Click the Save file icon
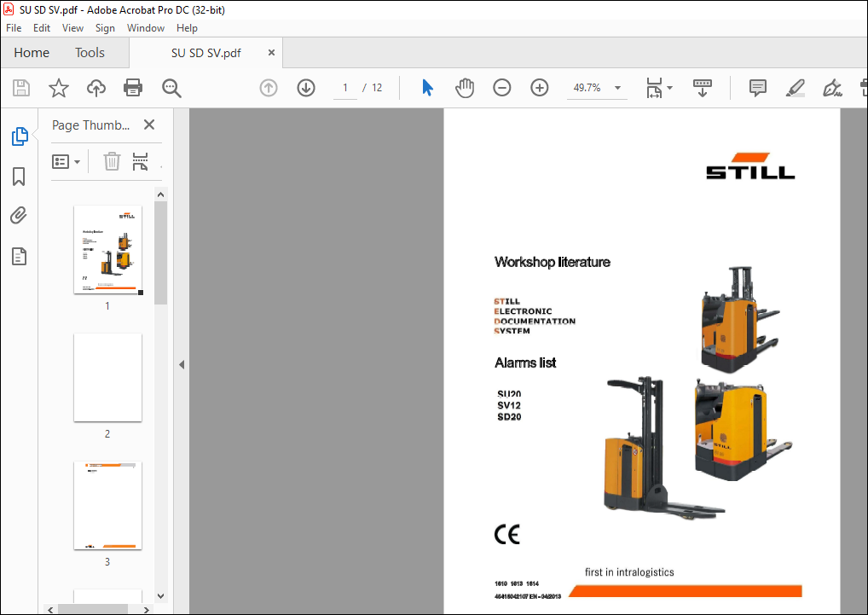868x615 pixels. point(21,88)
